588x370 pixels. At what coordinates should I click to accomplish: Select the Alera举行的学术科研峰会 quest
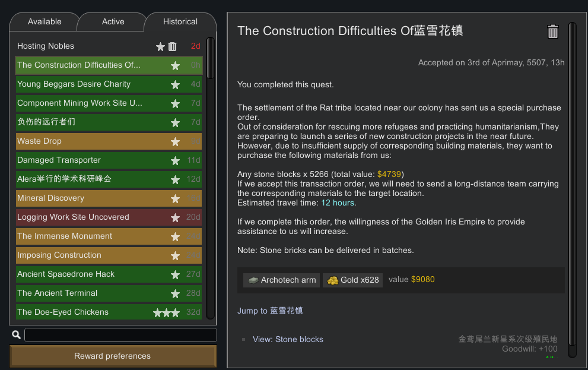pyautogui.click(x=109, y=179)
